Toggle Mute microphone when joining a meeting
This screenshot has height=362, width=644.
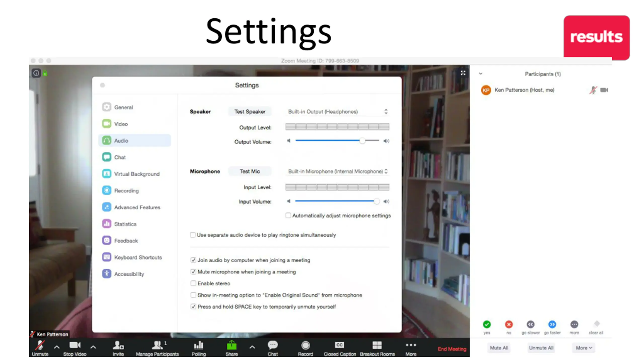click(x=193, y=272)
